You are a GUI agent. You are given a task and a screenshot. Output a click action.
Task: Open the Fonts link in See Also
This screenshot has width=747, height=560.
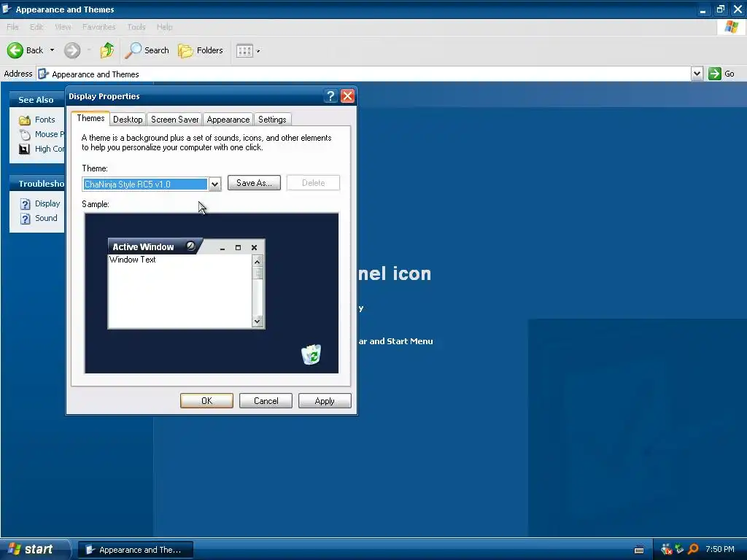pos(44,120)
